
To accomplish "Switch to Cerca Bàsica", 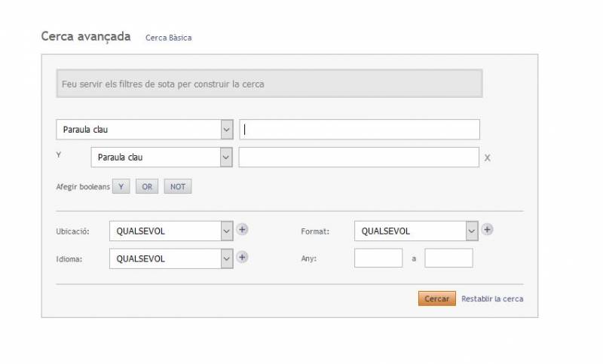I will [169, 38].
